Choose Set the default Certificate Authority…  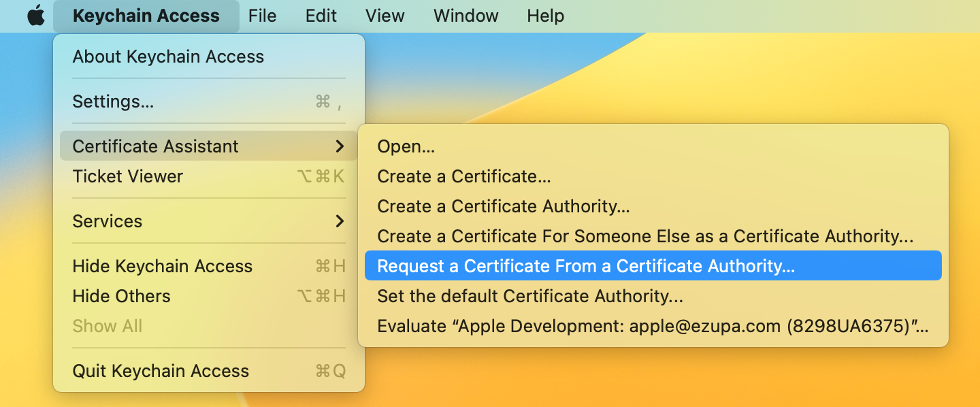[x=653, y=296]
